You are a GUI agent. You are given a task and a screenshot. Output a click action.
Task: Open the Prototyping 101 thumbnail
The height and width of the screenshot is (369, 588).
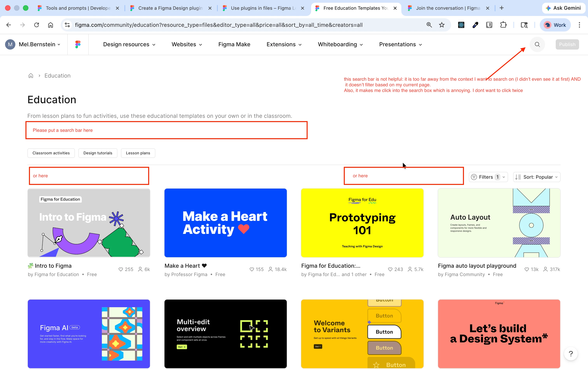(362, 223)
